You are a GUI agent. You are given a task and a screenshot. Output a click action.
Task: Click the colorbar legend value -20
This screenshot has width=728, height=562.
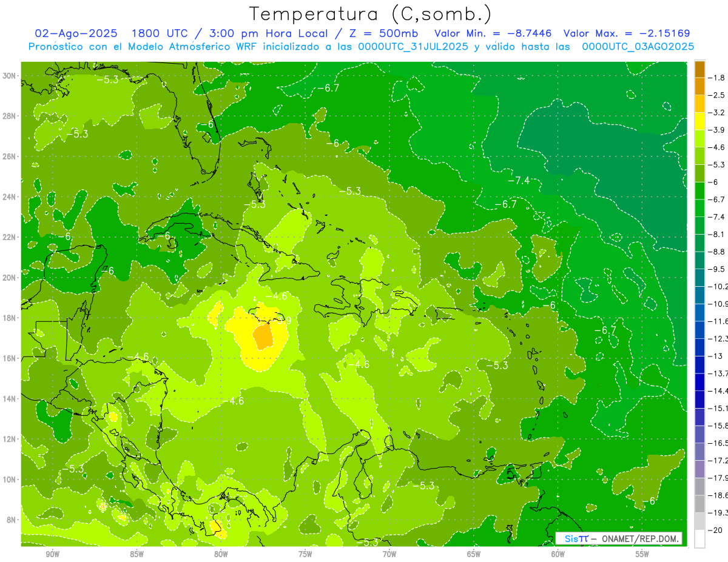716,530
